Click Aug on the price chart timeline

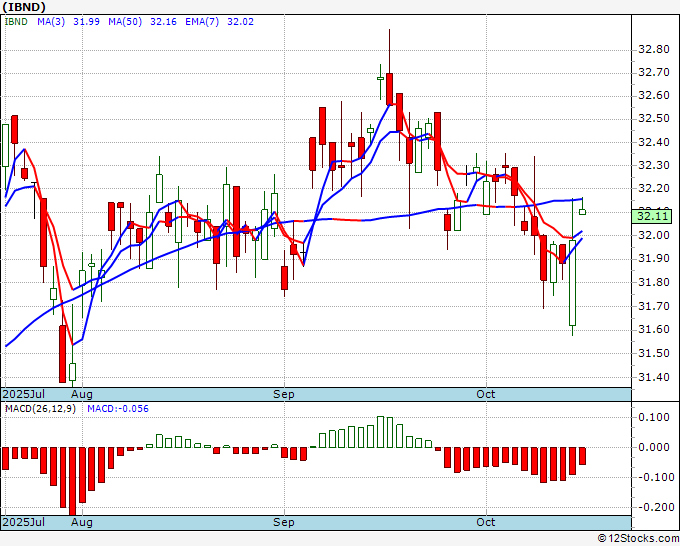(x=82, y=394)
